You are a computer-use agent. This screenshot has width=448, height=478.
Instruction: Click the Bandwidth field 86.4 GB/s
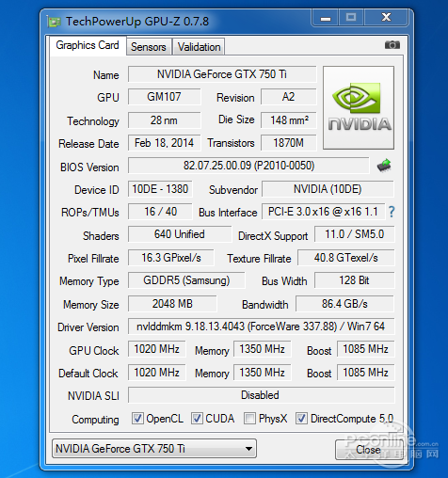344,304
